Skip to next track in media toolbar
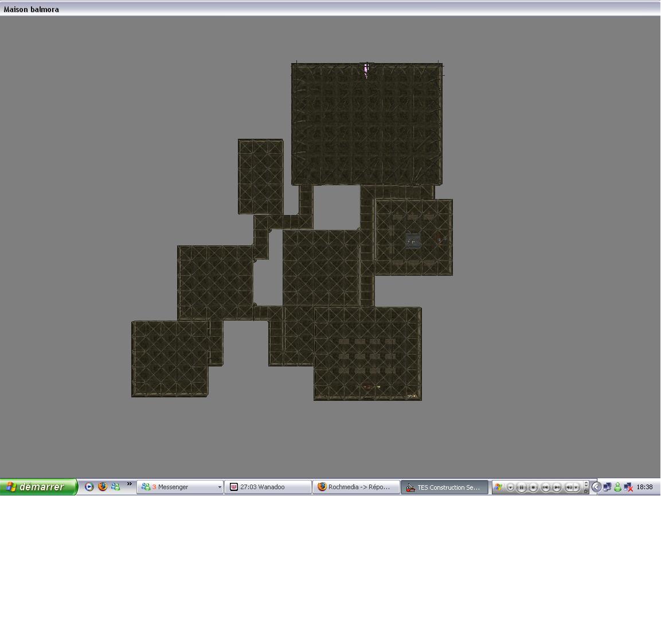The height and width of the screenshot is (644, 661). [x=557, y=487]
